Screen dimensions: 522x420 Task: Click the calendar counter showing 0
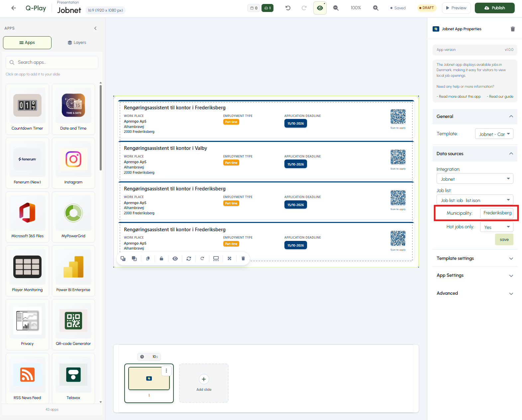254,8
